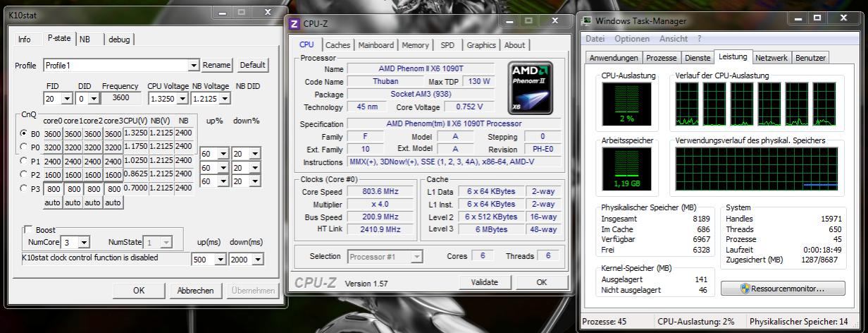Select the P3 state radio button
This screenshot has height=333, width=868.
[24, 189]
